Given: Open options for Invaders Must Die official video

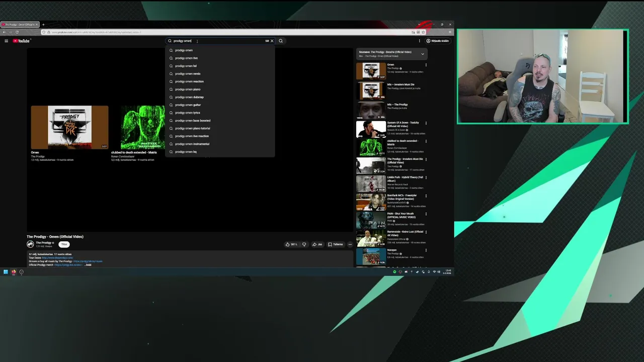Looking at the screenshot, I should point(426,159).
